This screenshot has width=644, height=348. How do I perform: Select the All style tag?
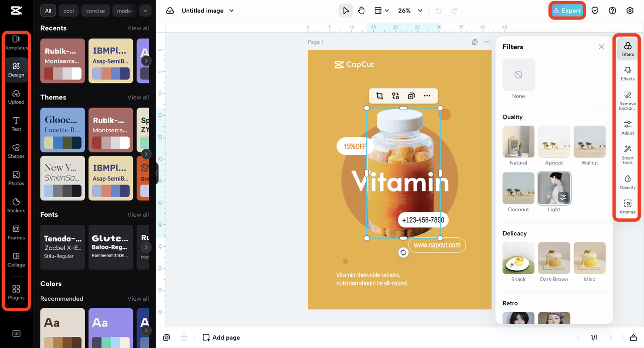48,11
